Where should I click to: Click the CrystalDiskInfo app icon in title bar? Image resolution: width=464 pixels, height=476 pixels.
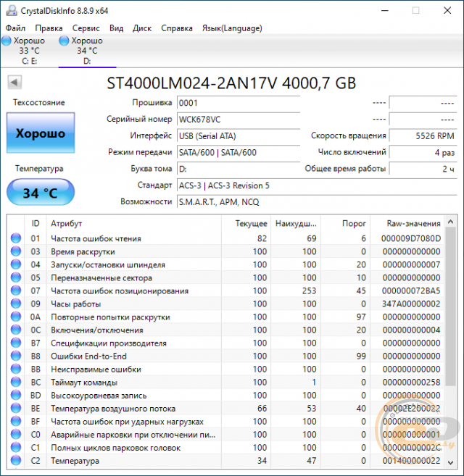[12, 11]
